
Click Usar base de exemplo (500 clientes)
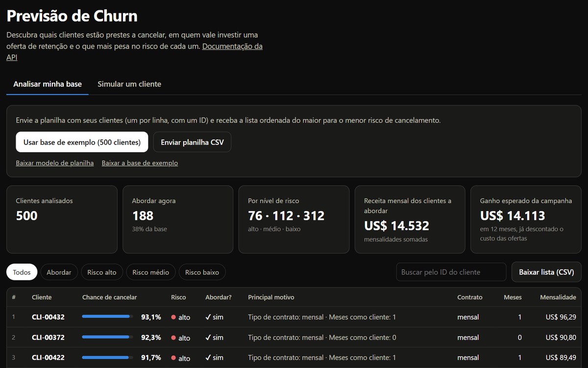point(82,142)
